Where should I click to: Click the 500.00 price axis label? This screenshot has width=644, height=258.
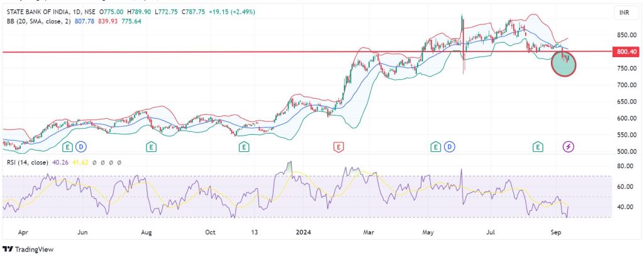coord(626,152)
